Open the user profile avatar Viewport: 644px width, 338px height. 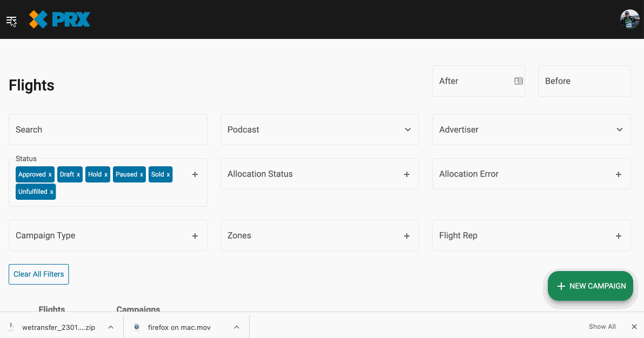629,19
